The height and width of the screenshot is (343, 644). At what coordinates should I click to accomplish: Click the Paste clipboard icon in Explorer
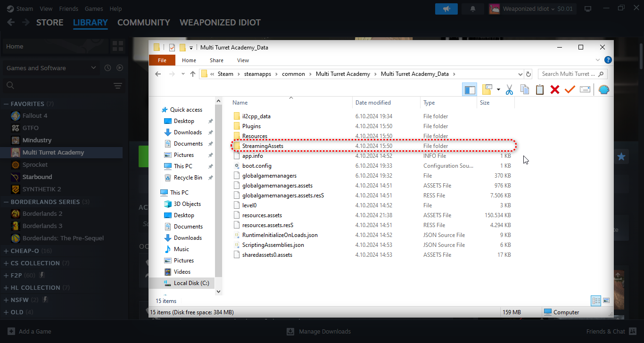click(540, 90)
